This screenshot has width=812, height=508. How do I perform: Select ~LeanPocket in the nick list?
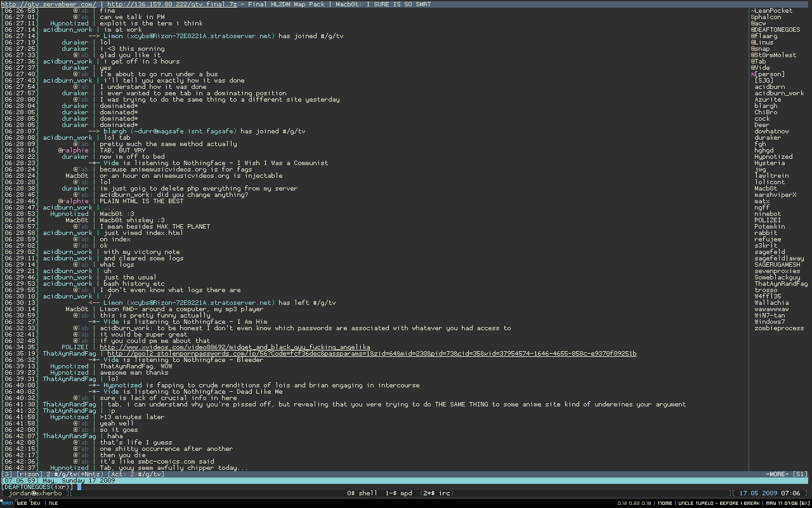point(771,10)
